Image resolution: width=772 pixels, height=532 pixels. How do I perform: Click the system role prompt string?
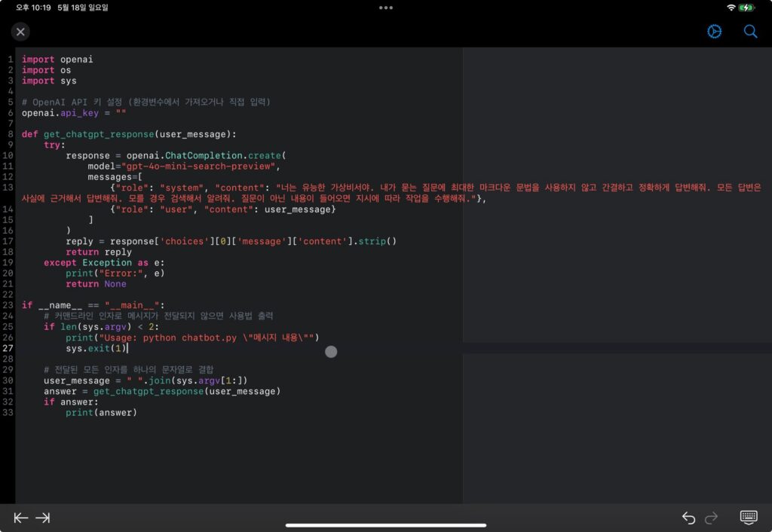(x=391, y=193)
